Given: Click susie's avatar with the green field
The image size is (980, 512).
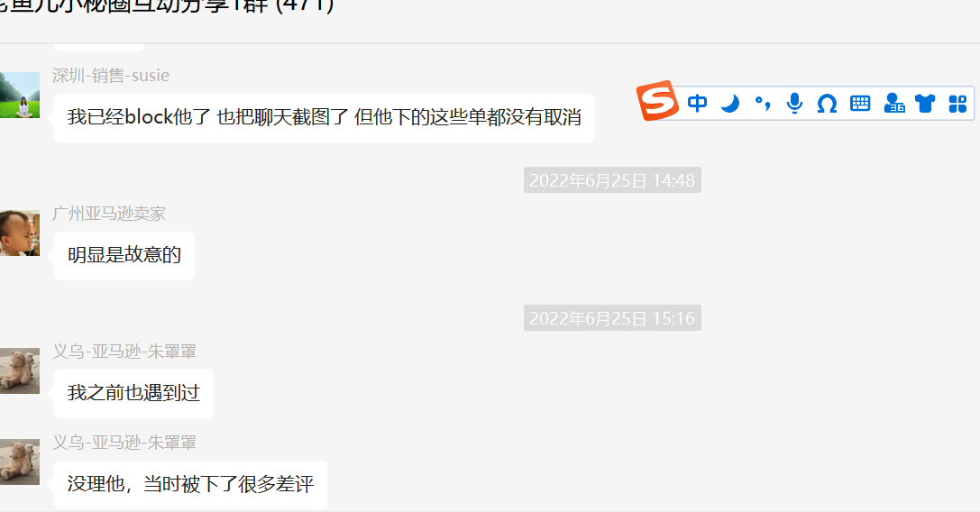Looking at the screenshot, I should 19,95.
